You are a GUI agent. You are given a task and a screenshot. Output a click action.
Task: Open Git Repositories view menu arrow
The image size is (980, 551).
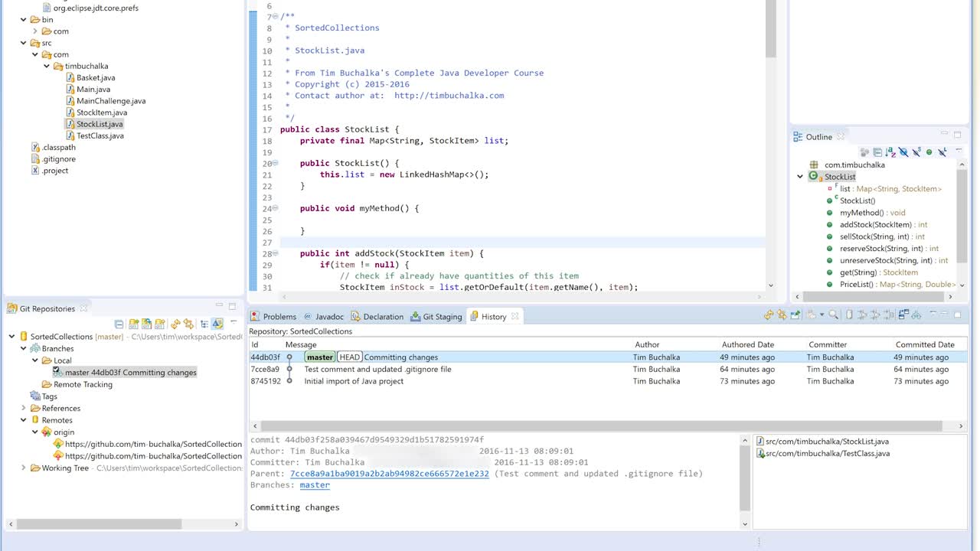click(x=234, y=321)
